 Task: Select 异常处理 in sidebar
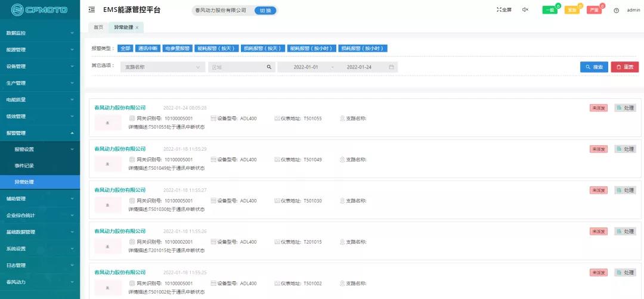pos(40,182)
